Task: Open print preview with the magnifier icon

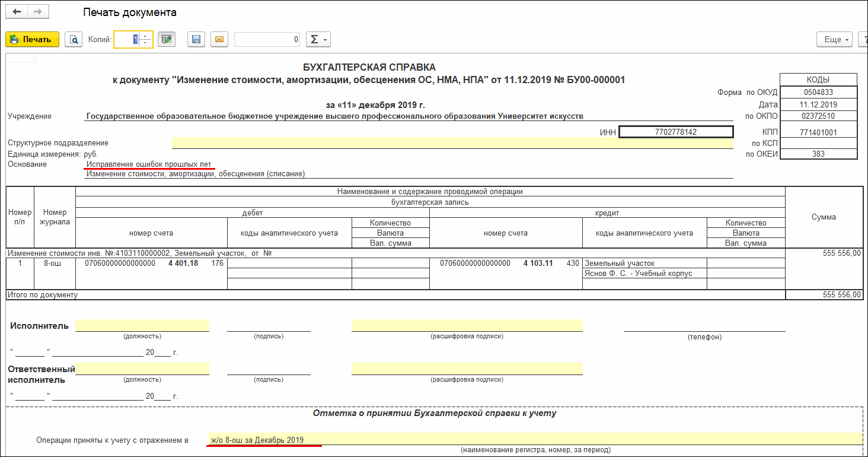Action: [74, 39]
